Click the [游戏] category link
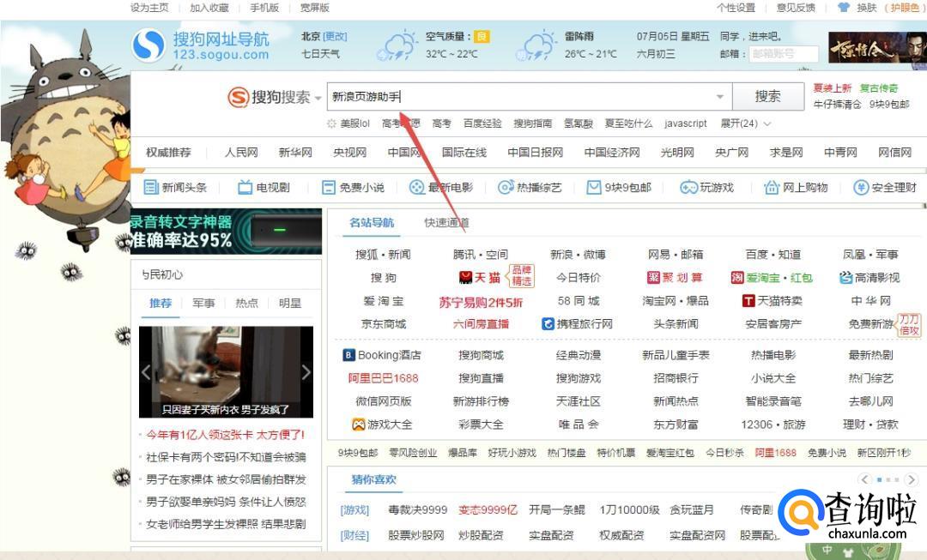 click(x=354, y=509)
